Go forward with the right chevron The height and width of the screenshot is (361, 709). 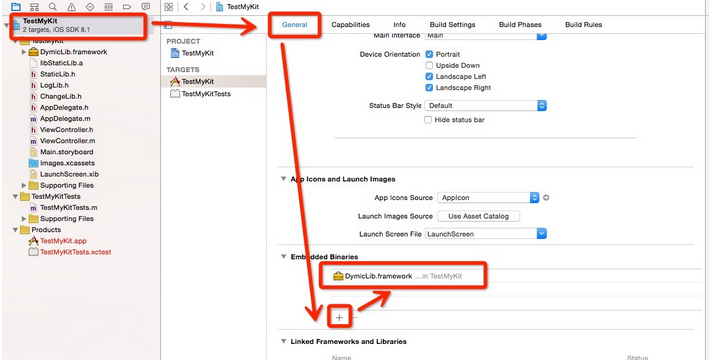point(203,7)
